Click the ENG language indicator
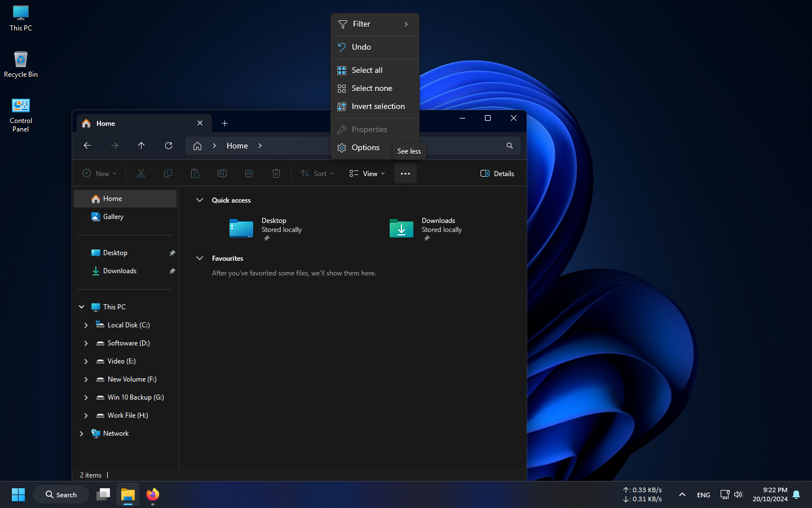This screenshot has height=508, width=812. pyautogui.click(x=704, y=495)
